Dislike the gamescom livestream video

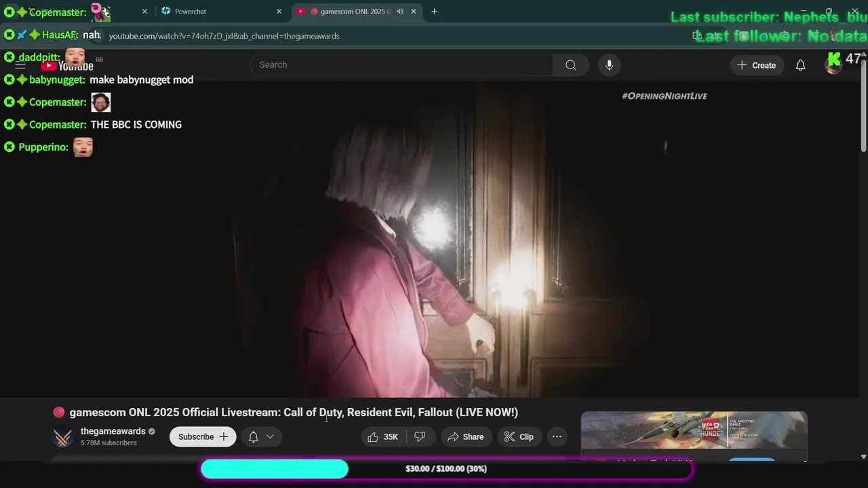(420, 436)
